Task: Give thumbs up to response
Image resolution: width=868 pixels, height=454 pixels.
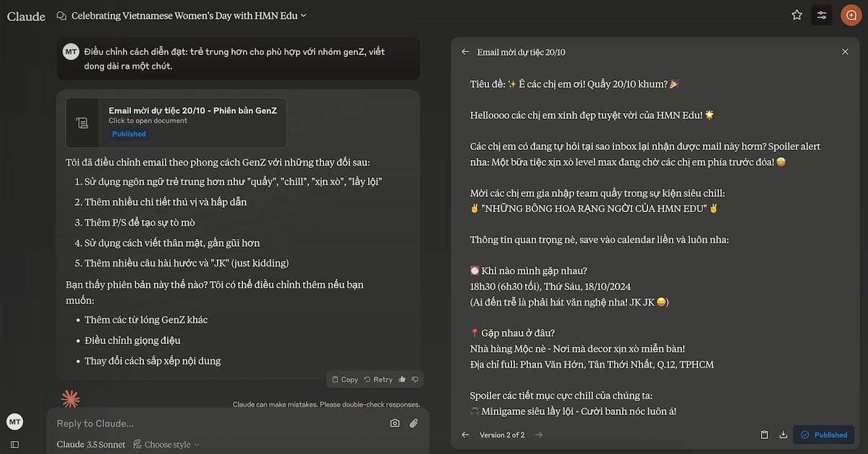Action: click(402, 379)
